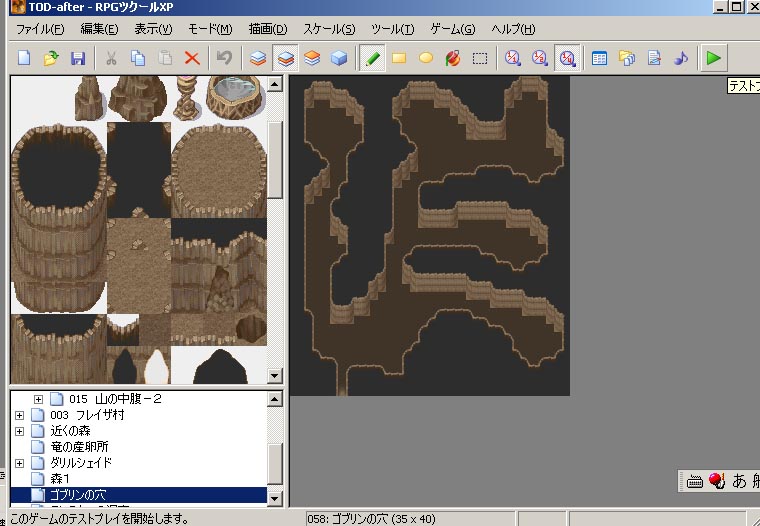Select the Pencil drawing tool
Screen dimensions: 760x526
coord(372,58)
